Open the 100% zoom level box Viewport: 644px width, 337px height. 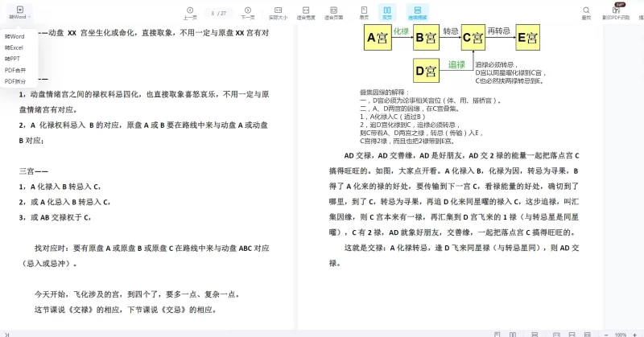tap(620, 334)
